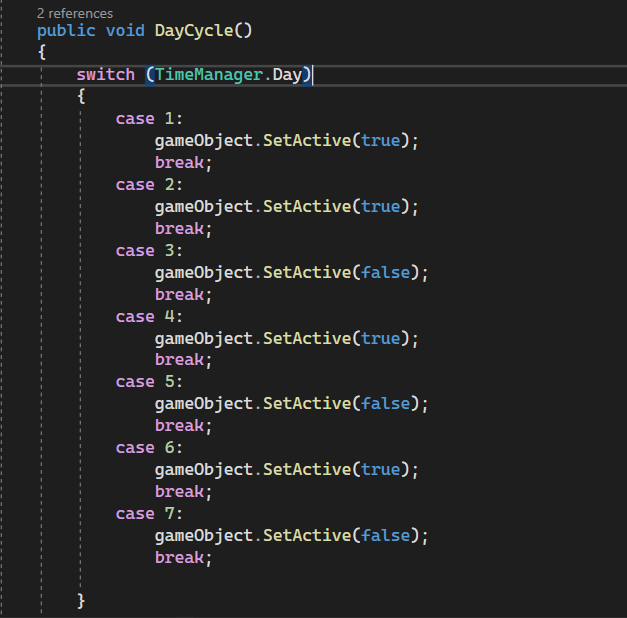This screenshot has width=627, height=618.
Task: Click 'gameObject' in the case 1 statement
Action: tap(204, 141)
